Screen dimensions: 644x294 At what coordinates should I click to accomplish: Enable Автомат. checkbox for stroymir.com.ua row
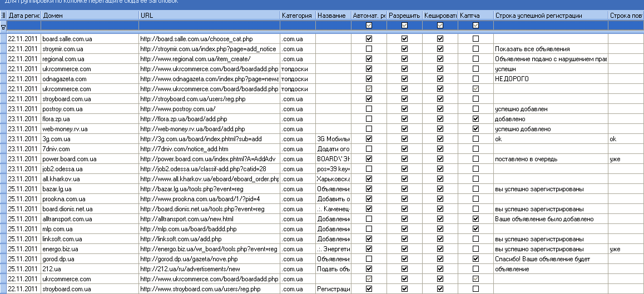(x=369, y=49)
